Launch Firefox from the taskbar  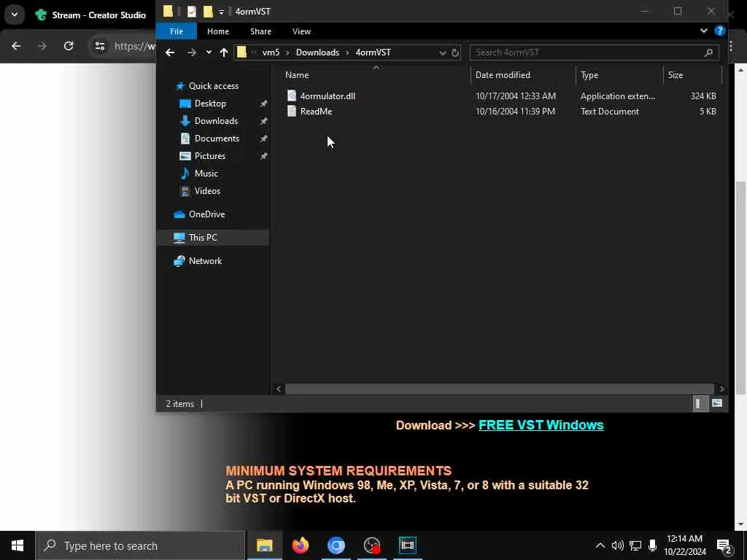pyautogui.click(x=301, y=545)
